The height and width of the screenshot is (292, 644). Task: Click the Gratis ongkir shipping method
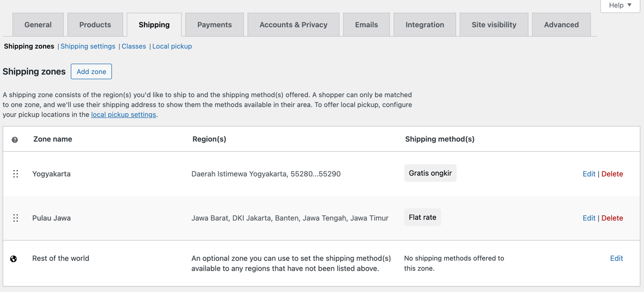[430, 173]
